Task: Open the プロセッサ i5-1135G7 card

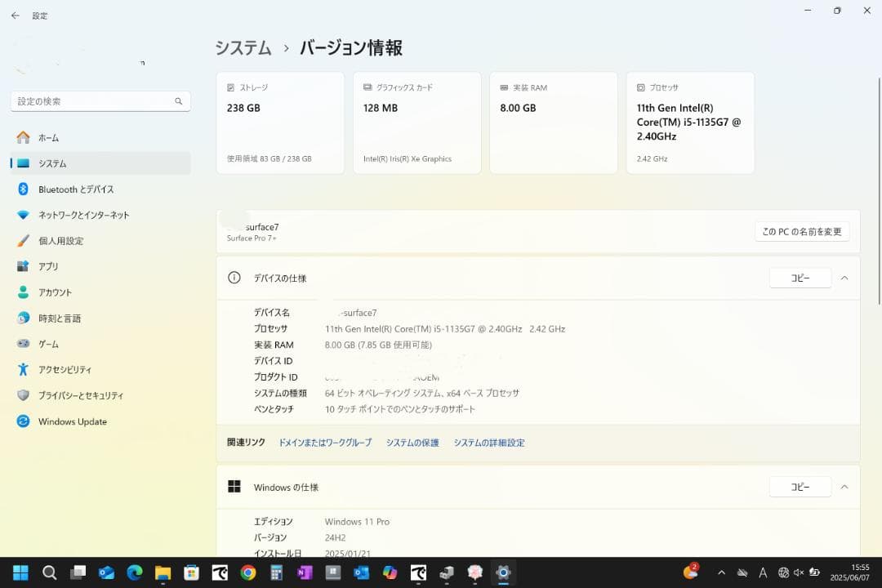Action: pyautogui.click(x=690, y=122)
